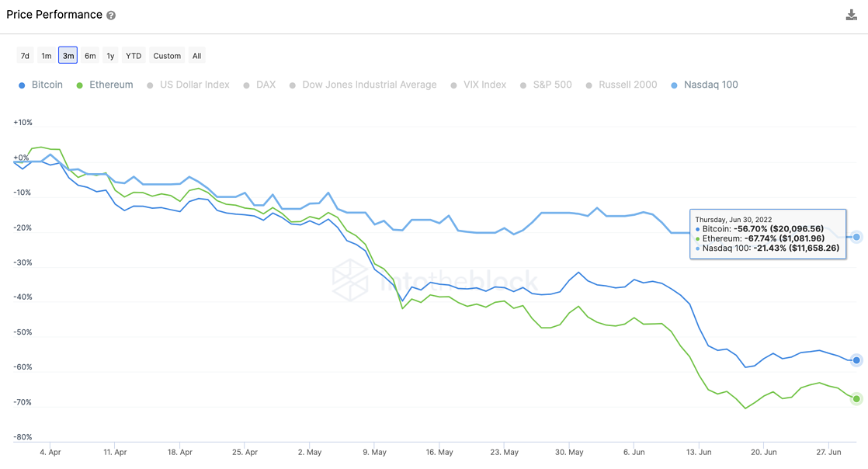
Task: Click the Bitcoin -56.70% tooltip line
Action: coord(759,229)
